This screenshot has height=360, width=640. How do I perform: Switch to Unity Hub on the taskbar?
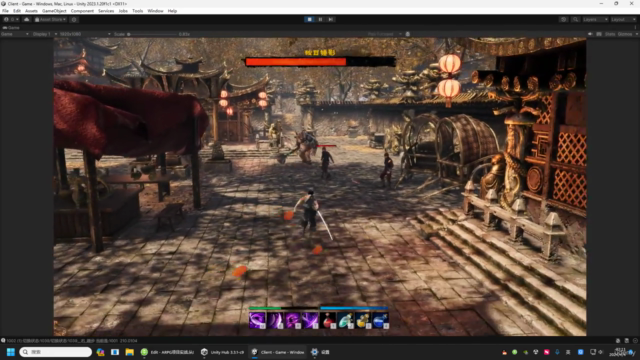point(222,352)
